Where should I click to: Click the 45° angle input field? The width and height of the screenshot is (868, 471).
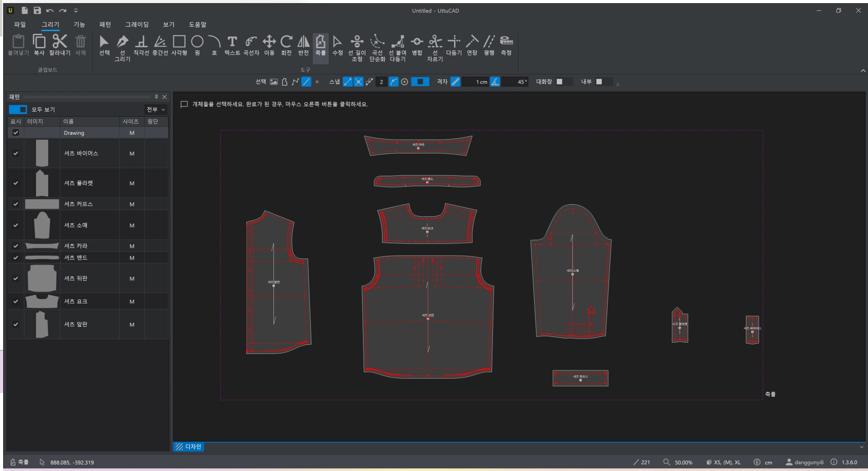pos(516,82)
